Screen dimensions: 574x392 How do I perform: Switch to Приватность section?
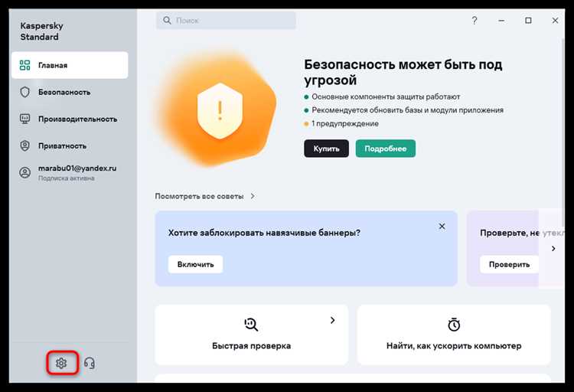70,145
